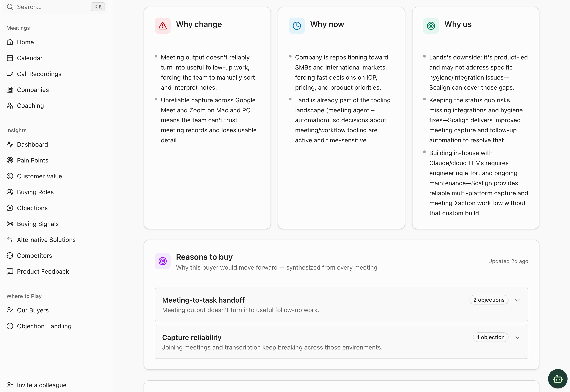Click the green target Why us icon
This screenshot has width=570, height=392.
(x=431, y=26)
